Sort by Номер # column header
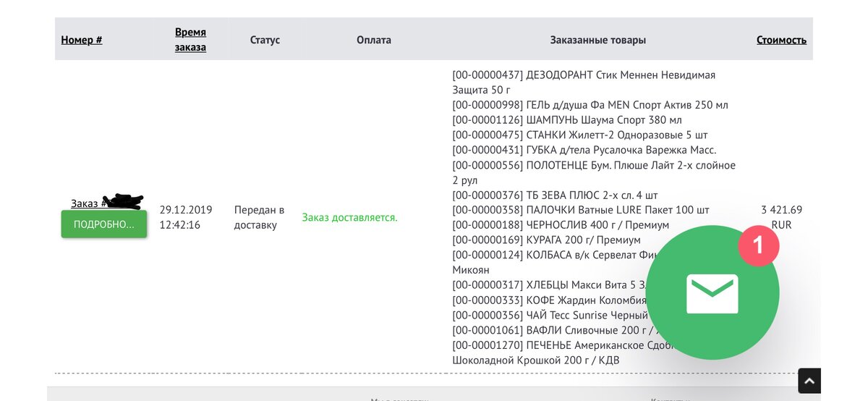The height and width of the screenshot is (401, 868). pos(82,40)
